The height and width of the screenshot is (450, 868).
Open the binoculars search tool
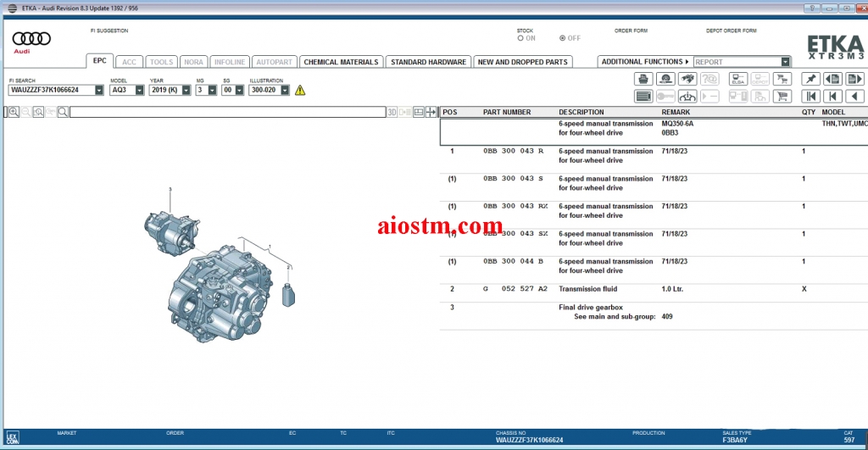[687, 79]
